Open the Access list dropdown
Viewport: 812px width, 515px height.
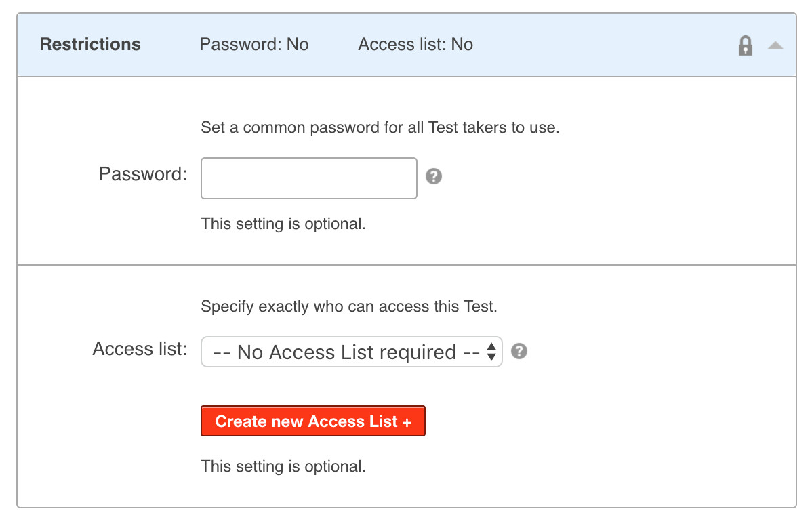tap(351, 352)
